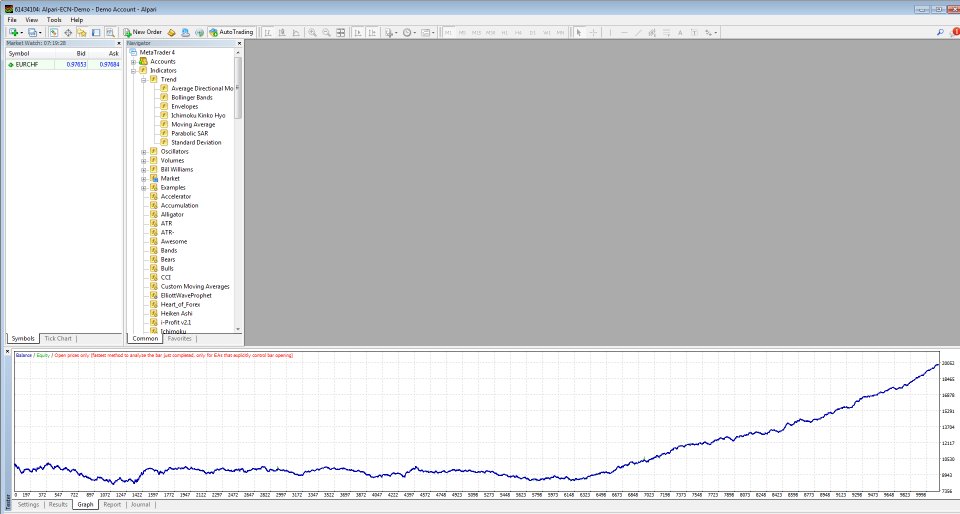
Task: Select the ElliottWaveProphet indicator
Action: pyautogui.click(x=186, y=296)
